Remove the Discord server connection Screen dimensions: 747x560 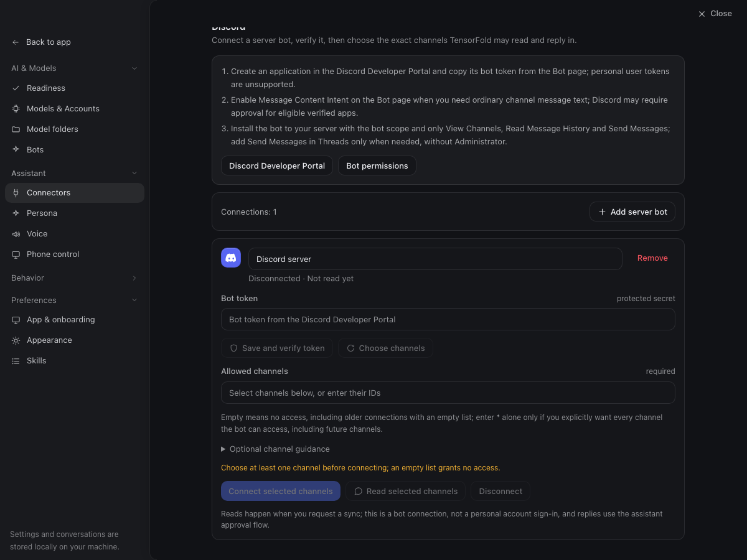point(652,258)
